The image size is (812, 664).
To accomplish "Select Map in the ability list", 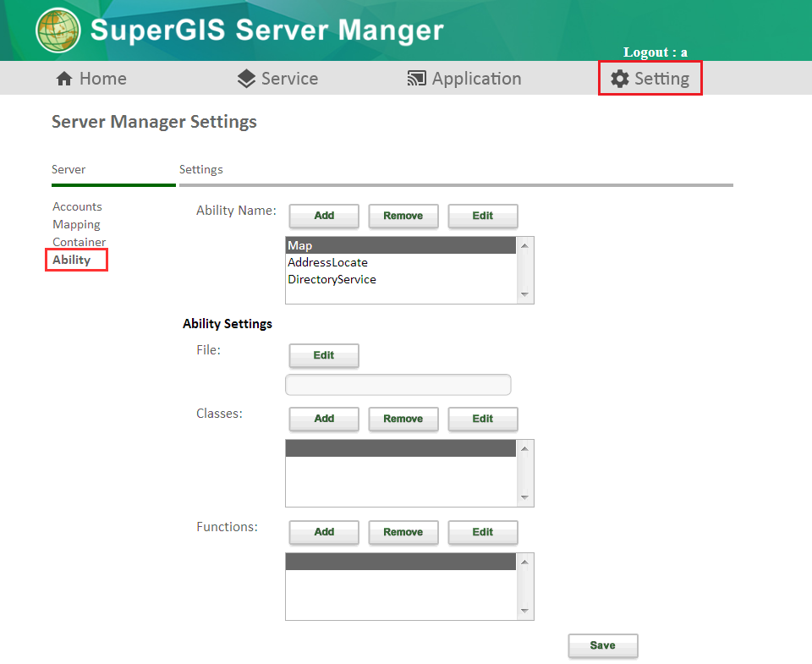I will tap(401, 245).
